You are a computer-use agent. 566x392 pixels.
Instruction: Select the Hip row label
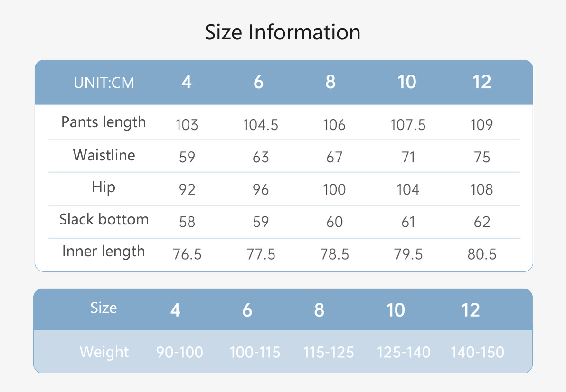point(104,187)
